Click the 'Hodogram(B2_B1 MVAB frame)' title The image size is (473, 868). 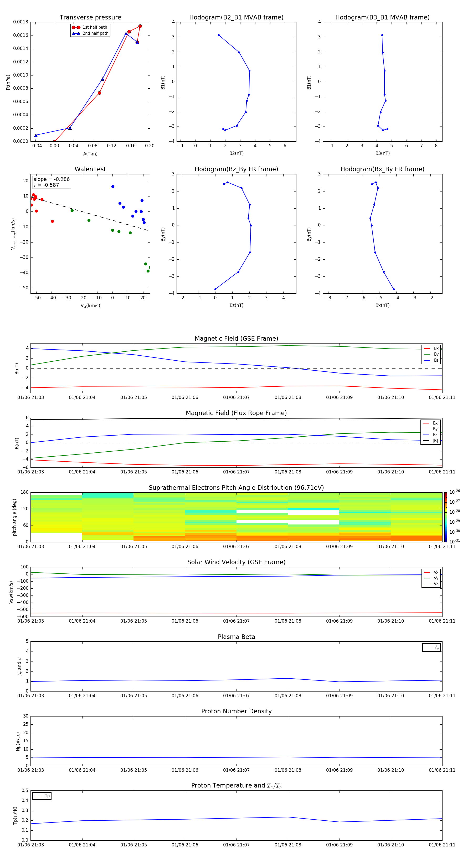click(x=236, y=18)
